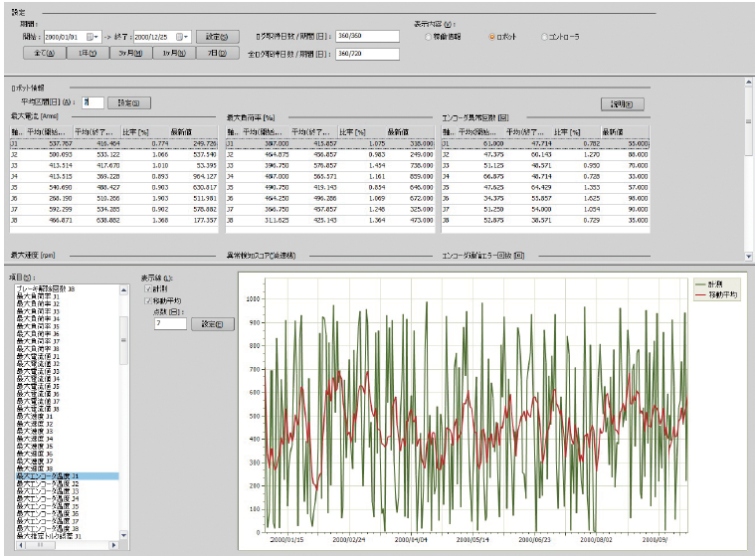The width and height of the screenshot is (756, 557).
Task: Click the item list scroll up arrow
Action: point(123,291)
